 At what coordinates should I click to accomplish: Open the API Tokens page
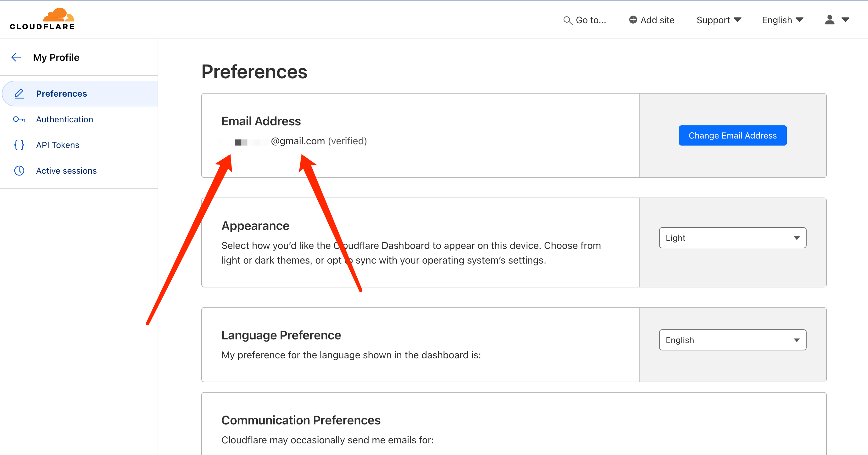click(x=58, y=145)
